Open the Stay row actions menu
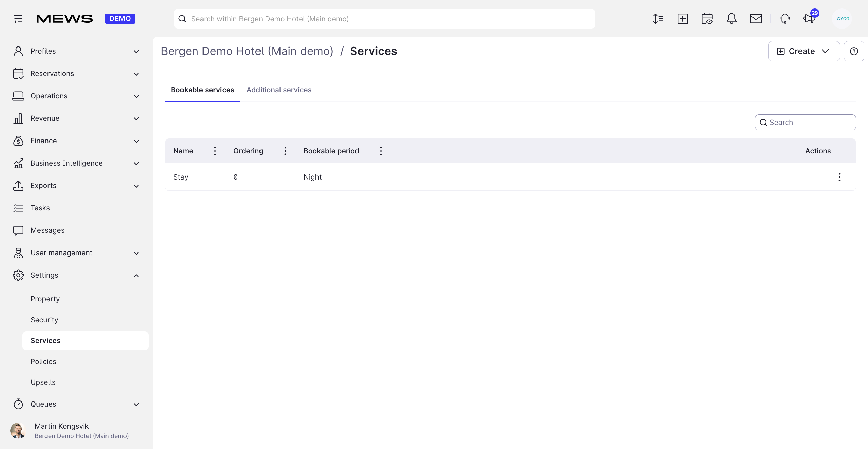868x449 pixels. point(839,177)
